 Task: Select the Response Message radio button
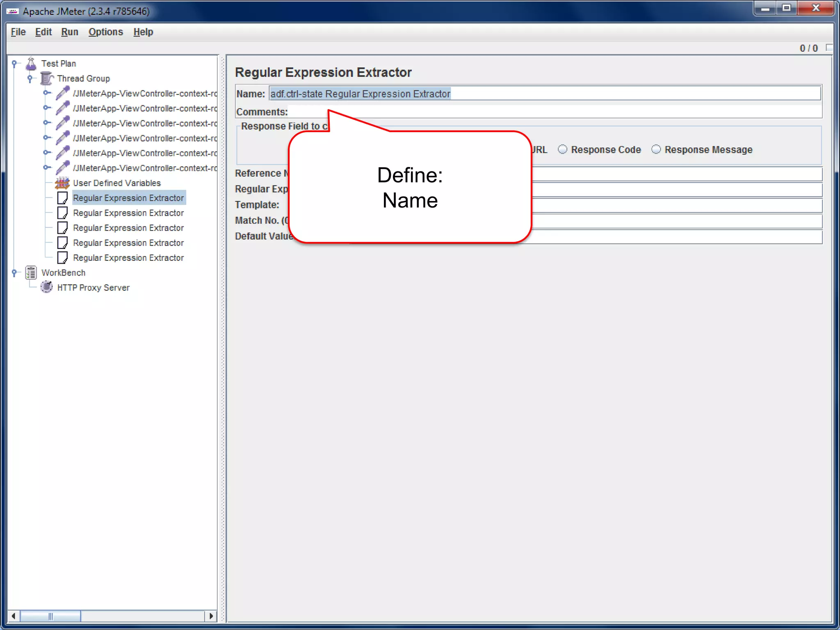(656, 150)
